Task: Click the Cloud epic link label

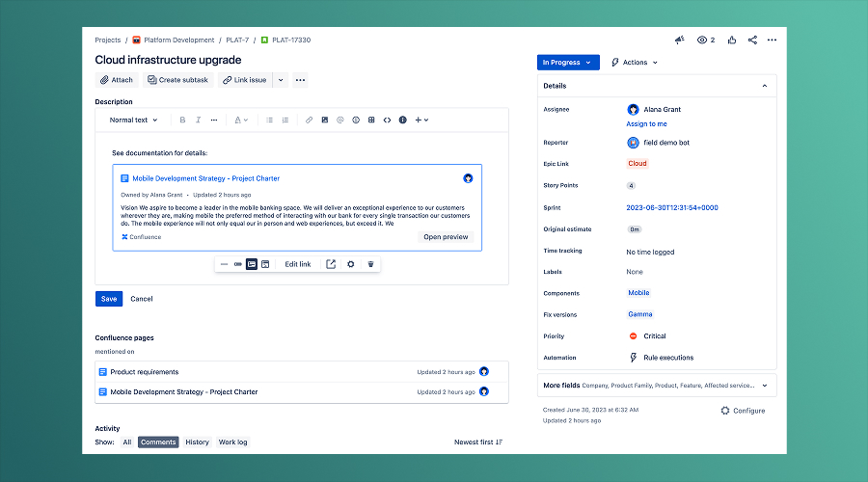Action: pos(637,163)
